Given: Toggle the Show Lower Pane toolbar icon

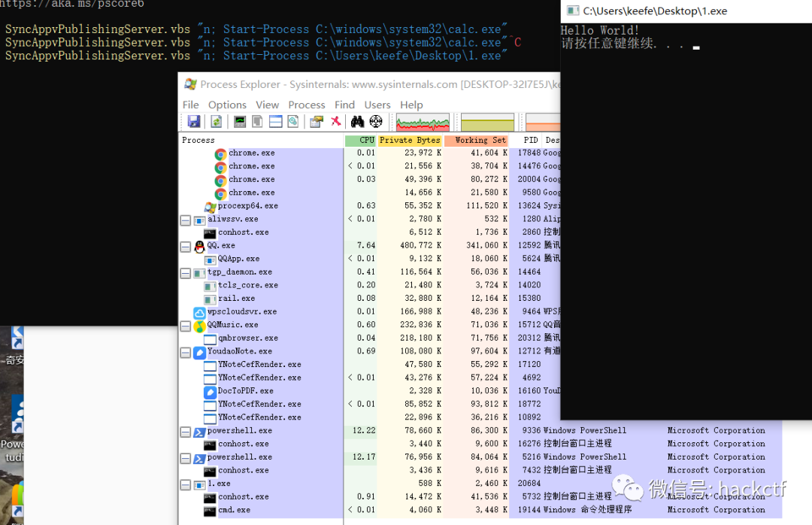Looking at the screenshot, I should (x=275, y=122).
